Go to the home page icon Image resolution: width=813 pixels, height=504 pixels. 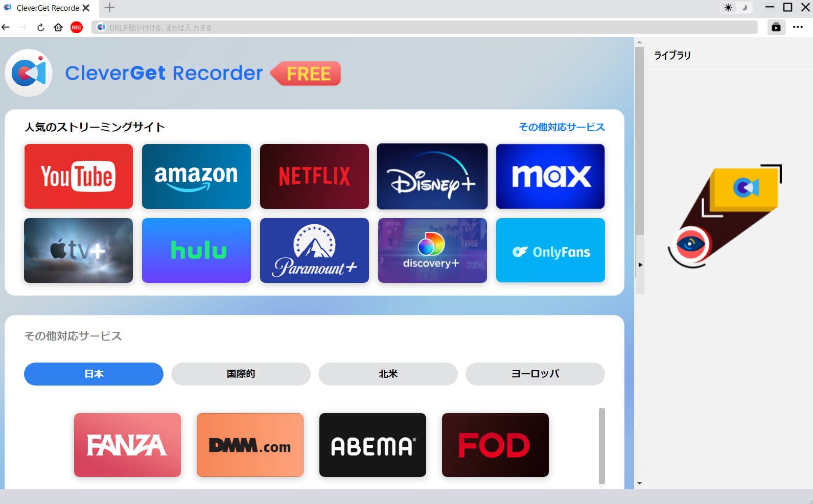coord(58,28)
